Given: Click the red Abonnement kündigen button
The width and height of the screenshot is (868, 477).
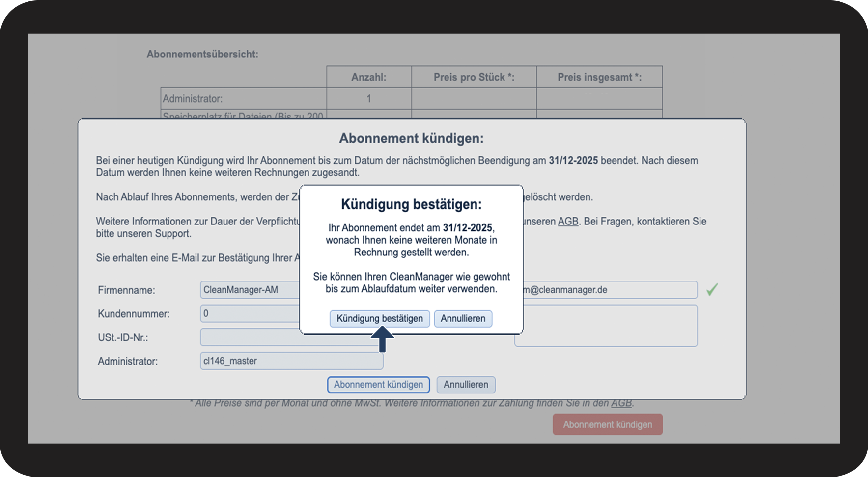Looking at the screenshot, I should coord(608,424).
